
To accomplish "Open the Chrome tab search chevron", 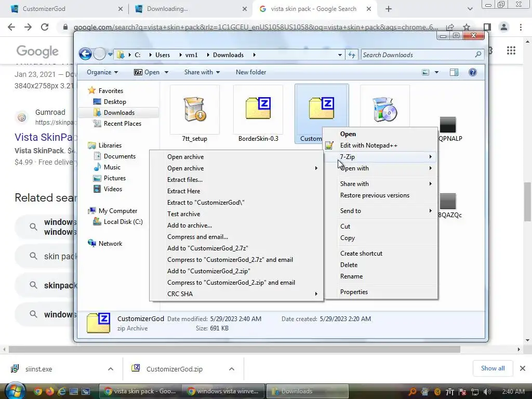I will pyautogui.click(x=470, y=9).
